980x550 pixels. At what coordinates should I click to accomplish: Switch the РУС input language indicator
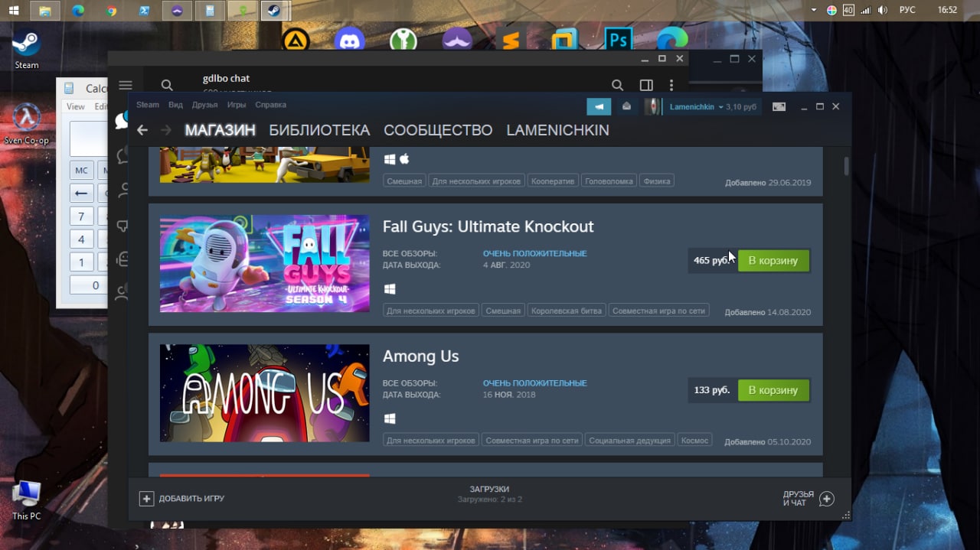click(x=907, y=10)
